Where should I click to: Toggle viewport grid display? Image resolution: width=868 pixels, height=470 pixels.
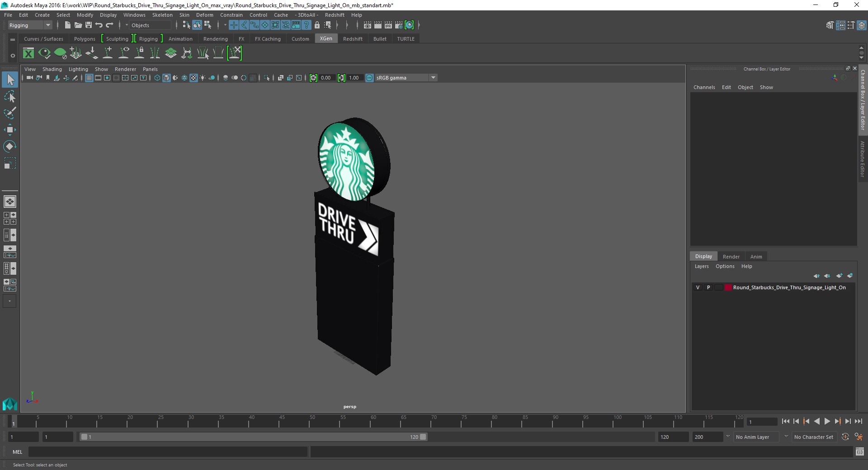[89, 78]
